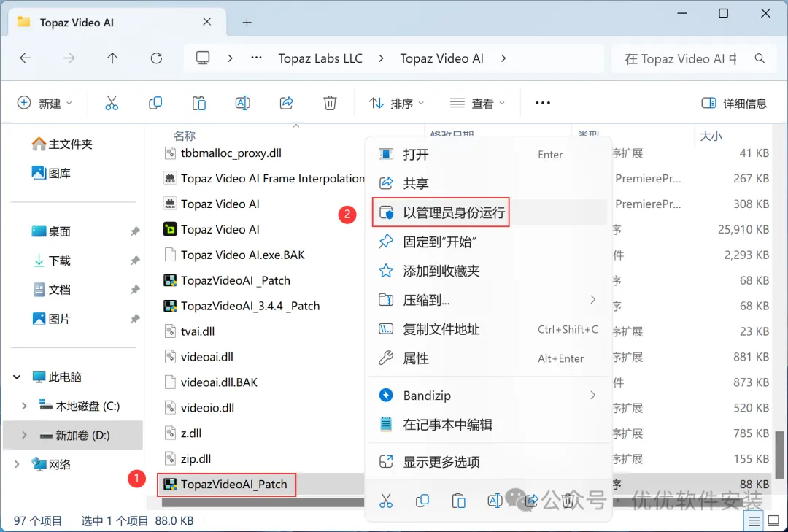Switch to details view icon in status bar
The image size is (788, 532).
[754, 521]
